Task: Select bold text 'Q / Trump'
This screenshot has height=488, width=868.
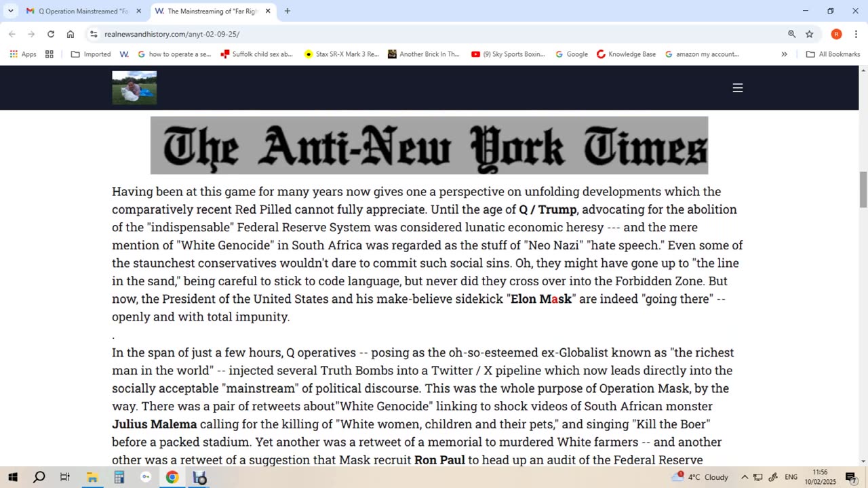Action: pos(548,209)
